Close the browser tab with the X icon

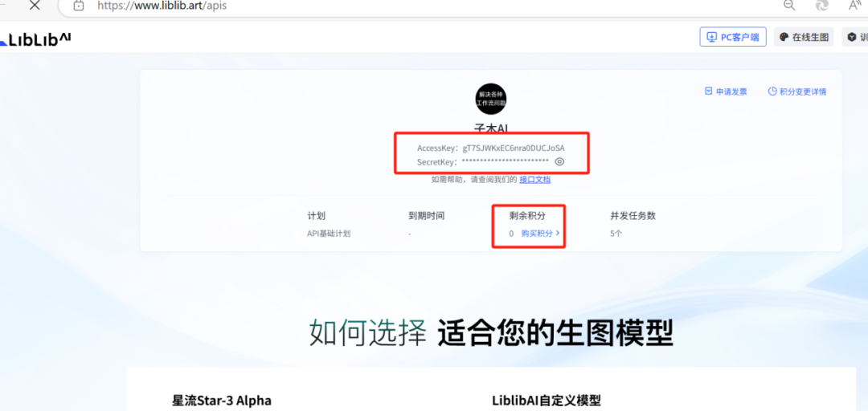(35, 6)
